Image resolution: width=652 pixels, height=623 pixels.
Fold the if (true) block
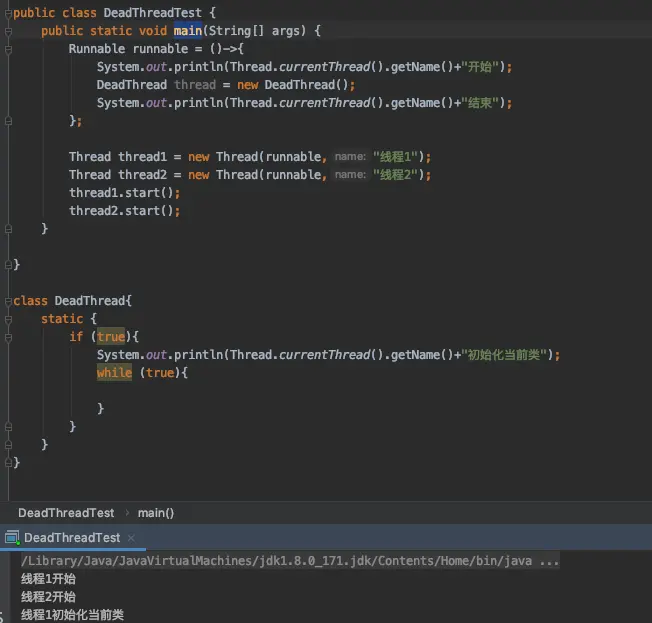[x=8, y=337]
